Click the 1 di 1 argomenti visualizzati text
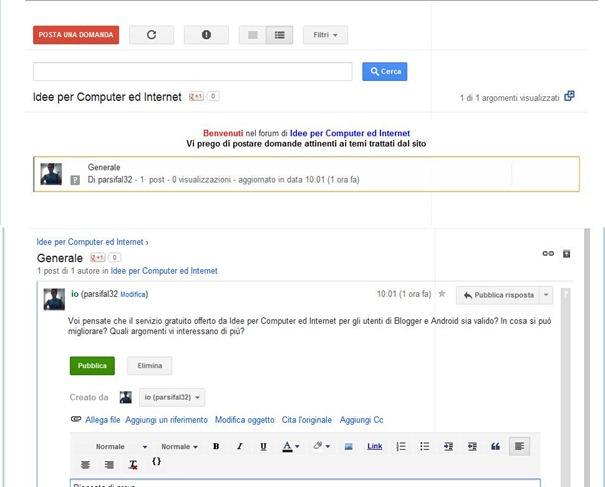The width and height of the screenshot is (605, 487). coord(509,98)
